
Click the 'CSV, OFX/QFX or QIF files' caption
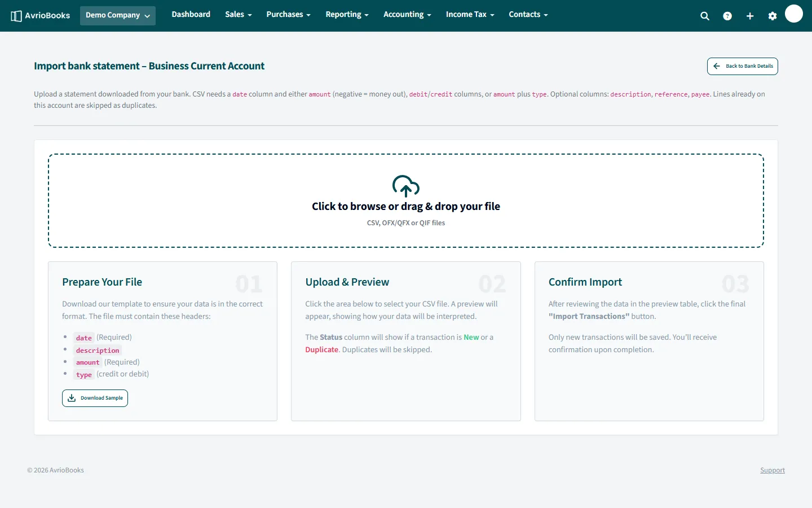click(406, 223)
